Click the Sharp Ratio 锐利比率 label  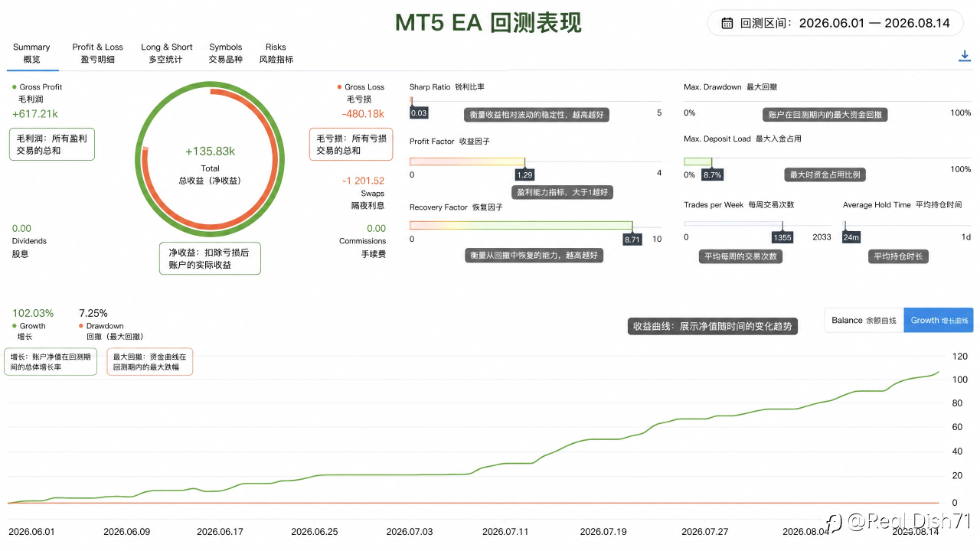[447, 87]
